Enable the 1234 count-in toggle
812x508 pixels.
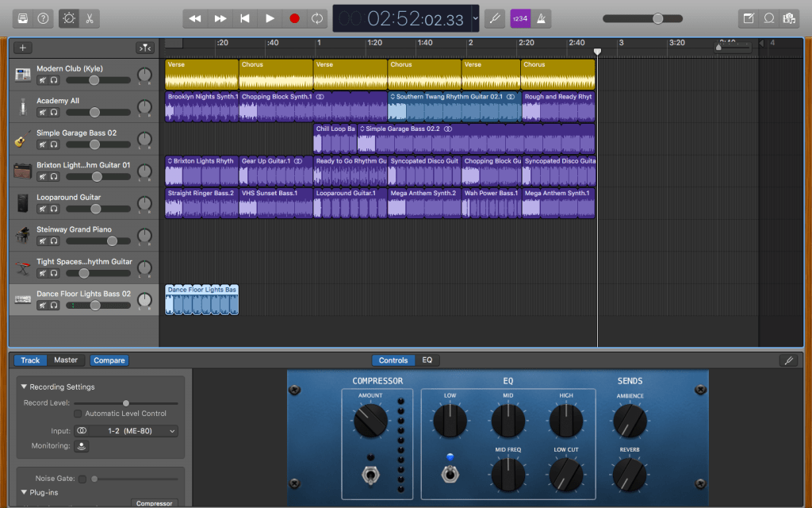tap(519, 17)
